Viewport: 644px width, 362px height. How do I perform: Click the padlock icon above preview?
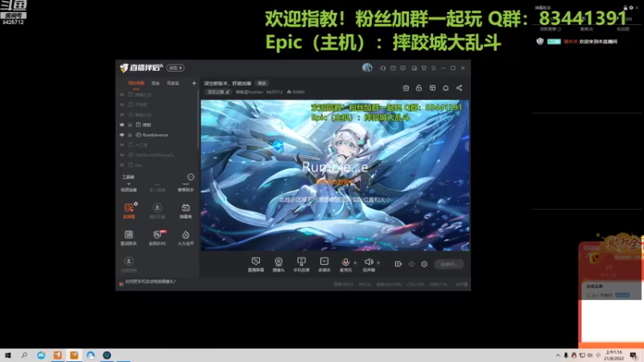pyautogui.click(x=419, y=88)
